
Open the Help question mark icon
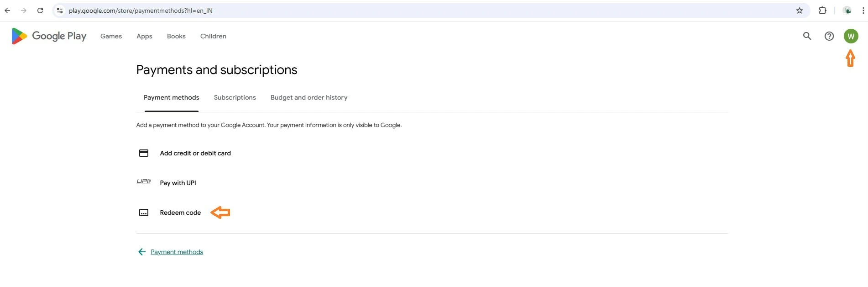(x=829, y=36)
